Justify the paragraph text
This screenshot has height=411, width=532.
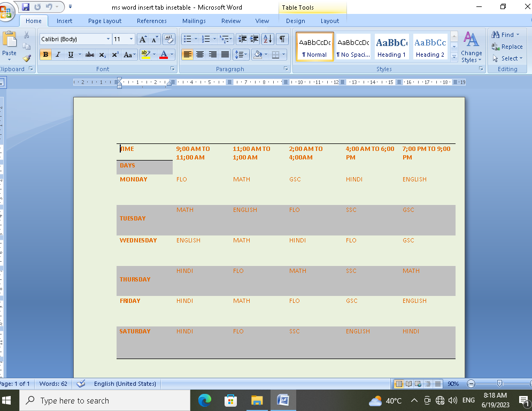225,55
